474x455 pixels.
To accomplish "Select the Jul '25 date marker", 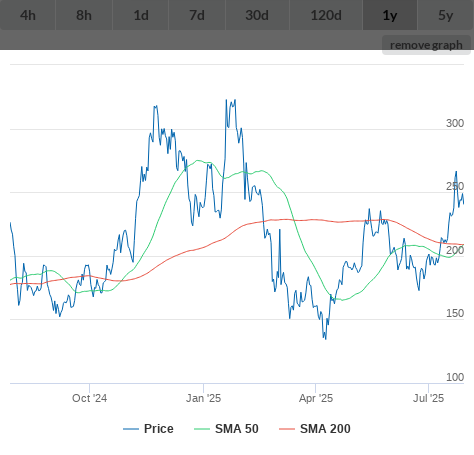I will coord(428,398).
